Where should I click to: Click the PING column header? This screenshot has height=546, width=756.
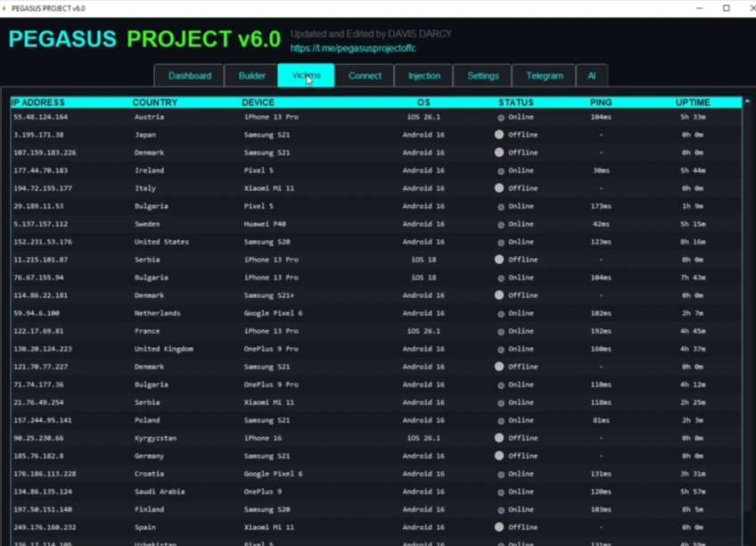pyautogui.click(x=601, y=103)
